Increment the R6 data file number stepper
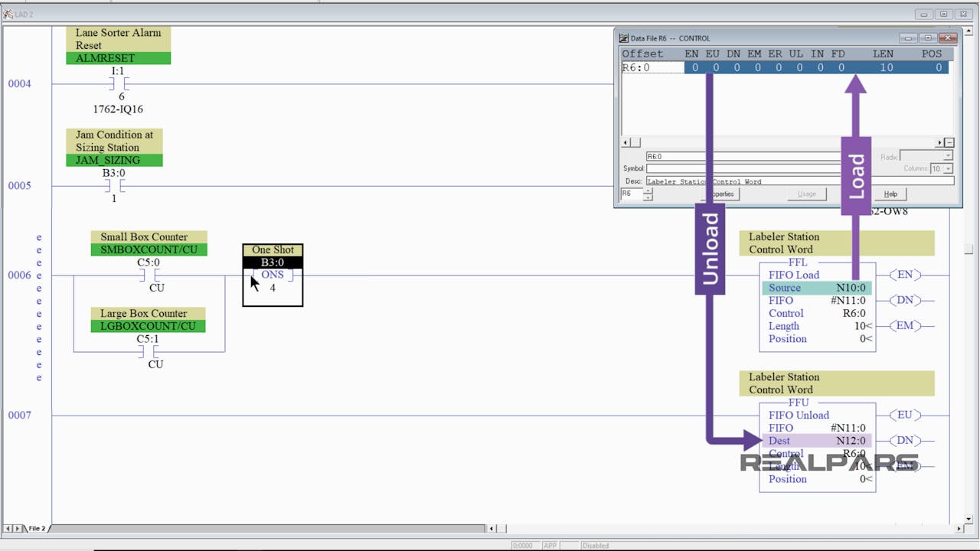Screen dimensions: 980x551 [648, 191]
